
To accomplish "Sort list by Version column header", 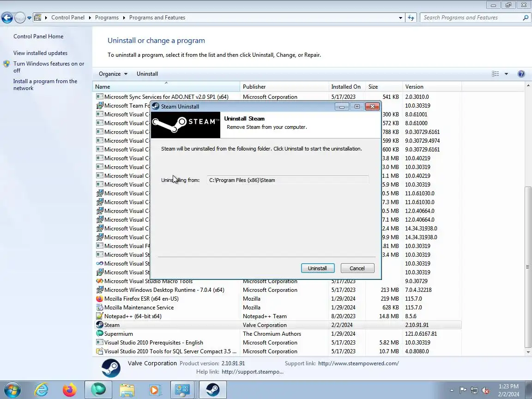I will tap(432, 86).
